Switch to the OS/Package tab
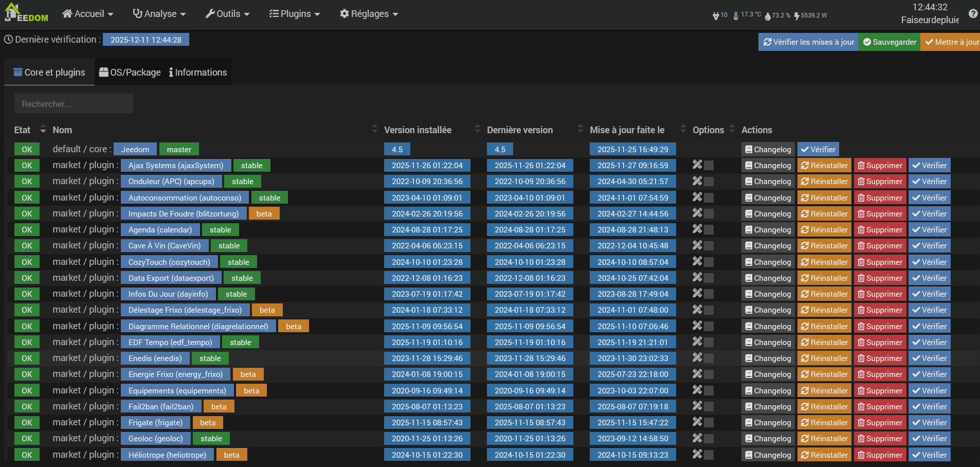Viewport: 980px width, 467px height. (130, 73)
